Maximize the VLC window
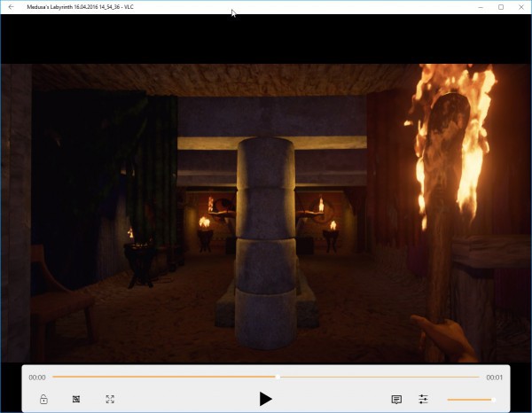532x413 pixels. (501, 7)
